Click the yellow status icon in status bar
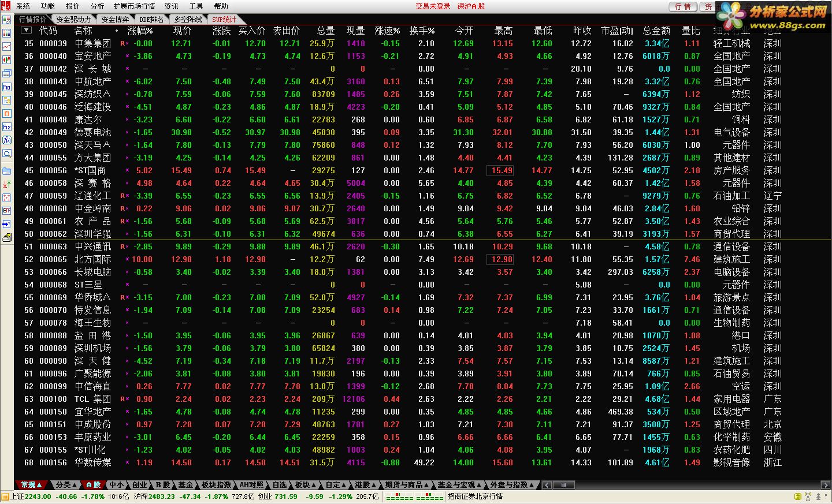The height and width of the screenshot is (504, 832). point(798,496)
